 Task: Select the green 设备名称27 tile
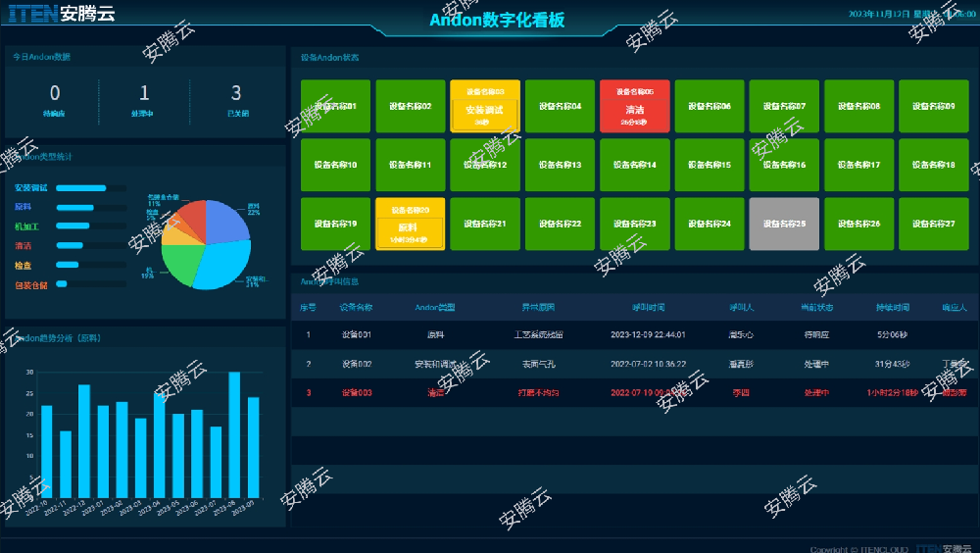(934, 224)
